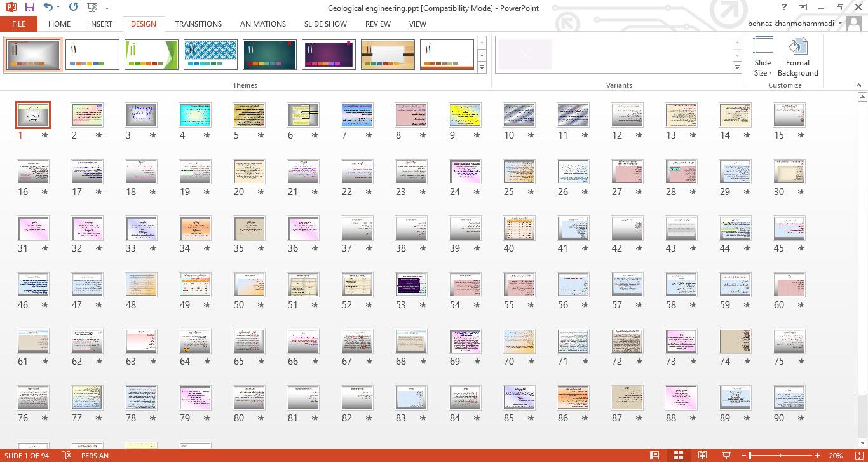The height and width of the screenshot is (462, 868).
Task: Open the undo history dropdown arrow
Action: 58,8
